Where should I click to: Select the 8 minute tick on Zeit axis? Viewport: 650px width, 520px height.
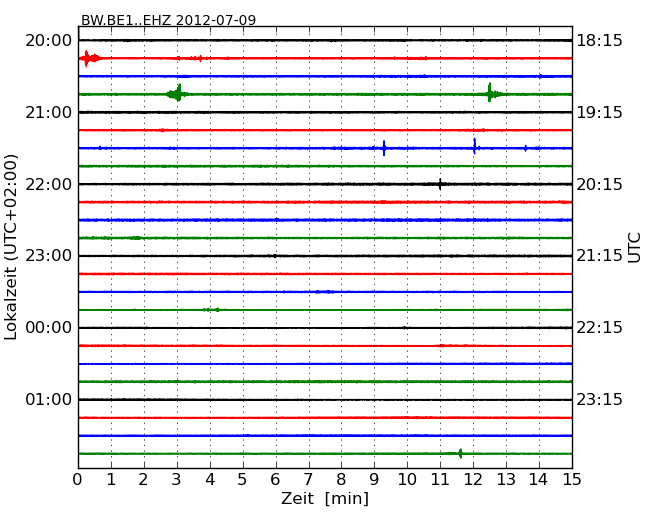(341, 479)
